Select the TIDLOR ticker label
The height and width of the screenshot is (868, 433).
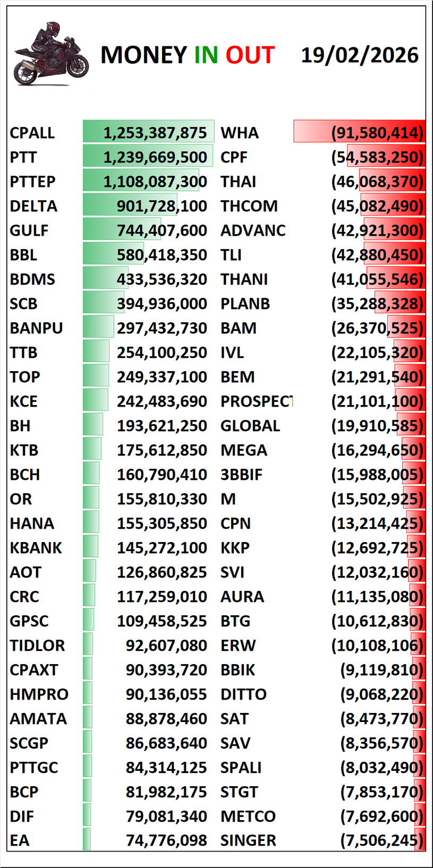point(37,646)
